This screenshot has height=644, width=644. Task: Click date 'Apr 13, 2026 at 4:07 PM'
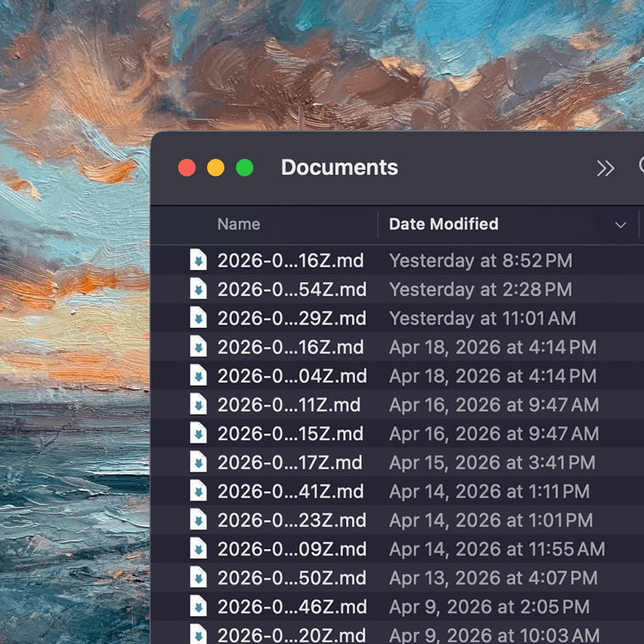(494, 579)
